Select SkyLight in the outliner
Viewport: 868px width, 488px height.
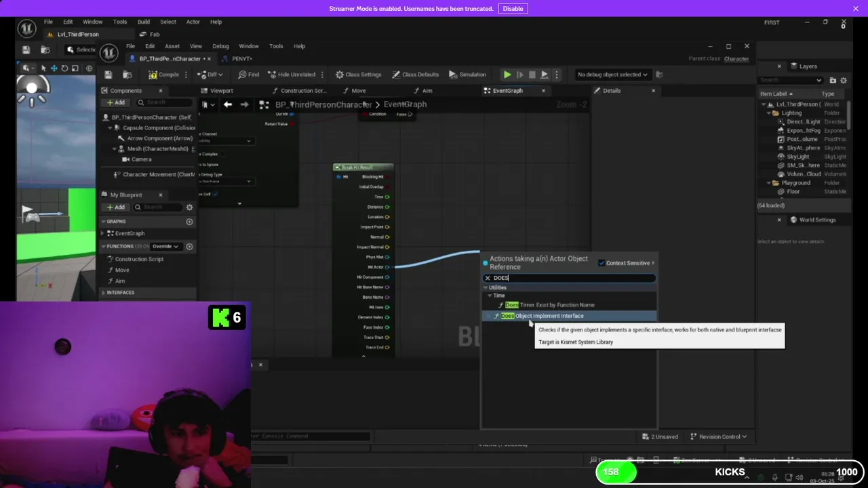point(797,157)
